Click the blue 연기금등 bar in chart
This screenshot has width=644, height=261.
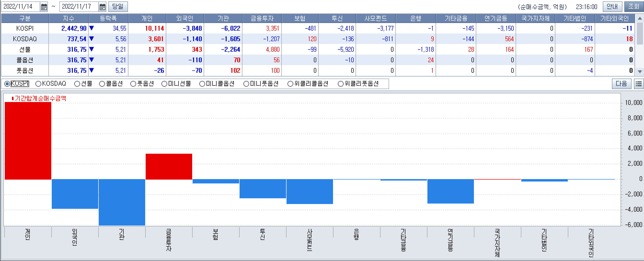pyautogui.click(x=450, y=191)
